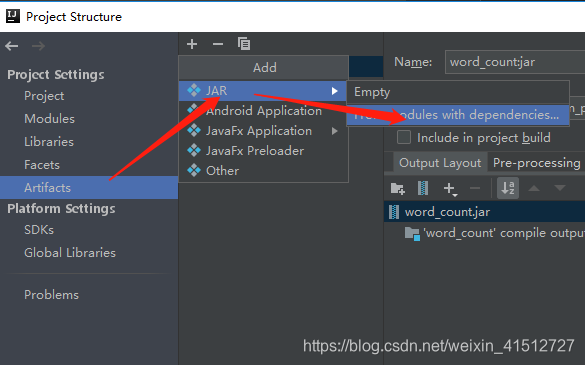Switch to the Output Layout tab

click(x=440, y=163)
